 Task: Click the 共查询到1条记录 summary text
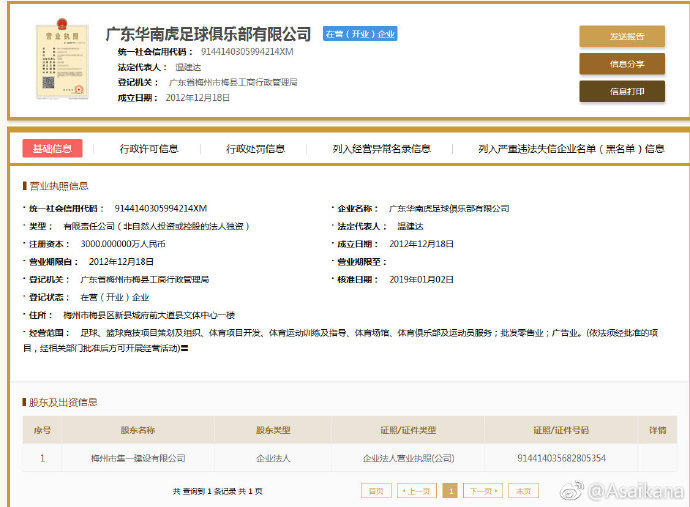217,491
